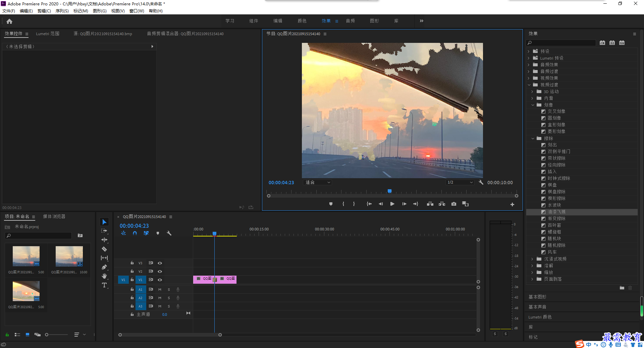Adjust project panel thumbnail zoom slider
This screenshot has width=644, height=348.
[x=47, y=335]
